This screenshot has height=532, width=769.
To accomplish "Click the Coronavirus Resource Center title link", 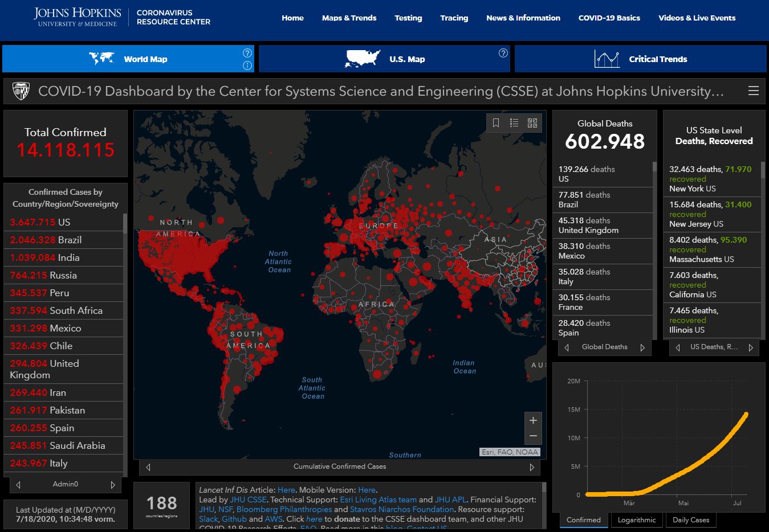I will (173, 17).
